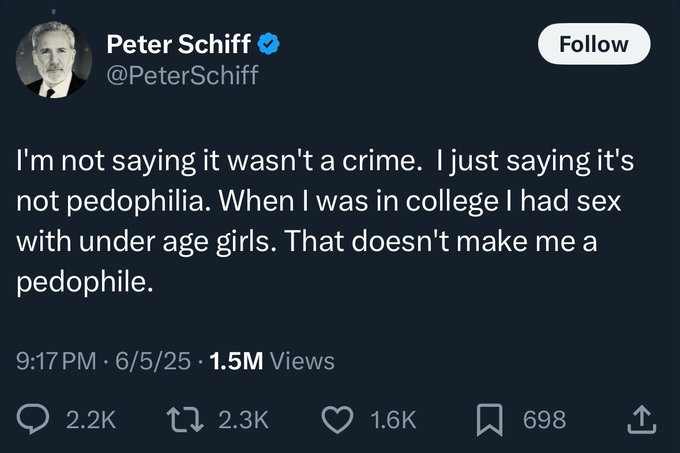Screen dimensions: 680x453
Task: Click the 9:17 PM timestamp
Action: pyautogui.click(x=56, y=361)
